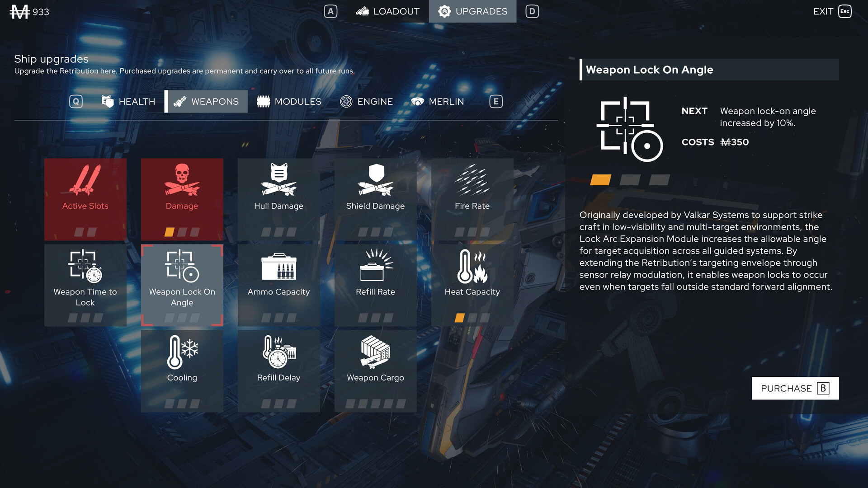This screenshot has width=868, height=488.
Task: Click the orange upgrade level indicator
Action: pos(600,180)
